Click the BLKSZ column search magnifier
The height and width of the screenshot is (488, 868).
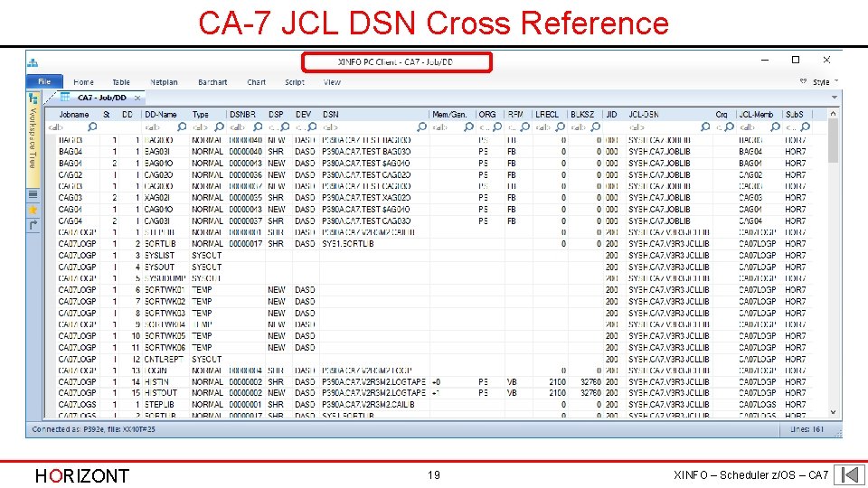coord(595,127)
